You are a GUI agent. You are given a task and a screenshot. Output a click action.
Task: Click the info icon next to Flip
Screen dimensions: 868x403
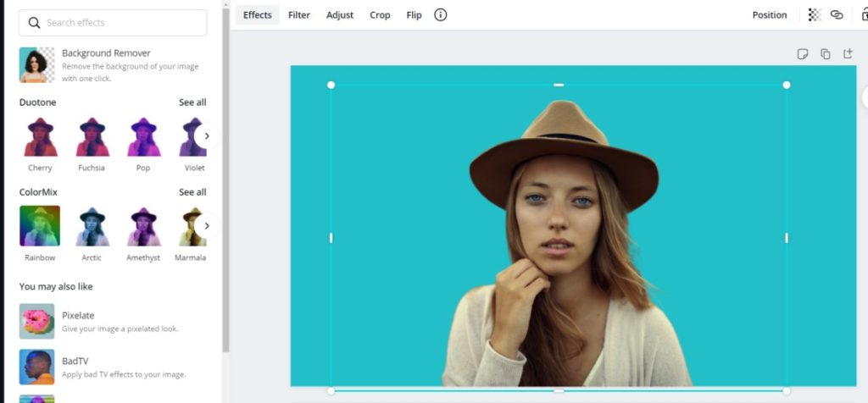point(440,15)
